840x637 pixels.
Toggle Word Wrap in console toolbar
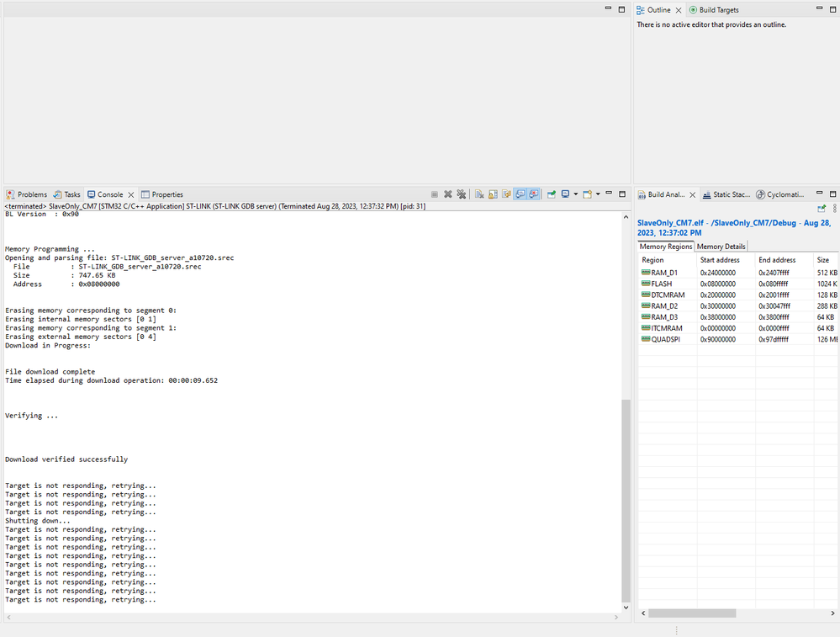[x=506, y=194]
